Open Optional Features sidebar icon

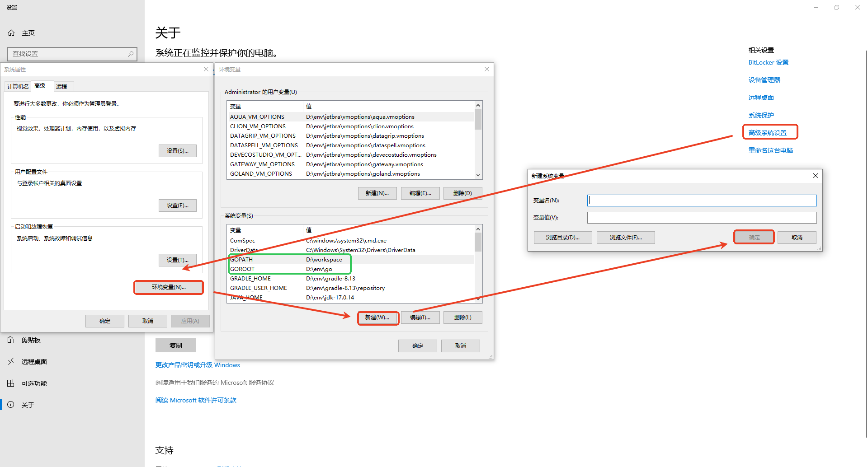click(11, 383)
